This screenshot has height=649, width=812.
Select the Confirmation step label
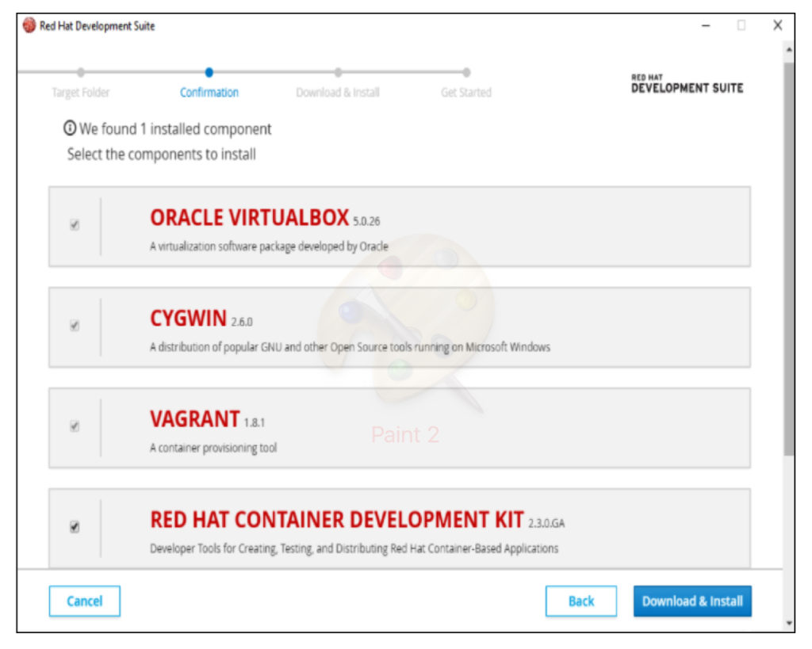[209, 93]
